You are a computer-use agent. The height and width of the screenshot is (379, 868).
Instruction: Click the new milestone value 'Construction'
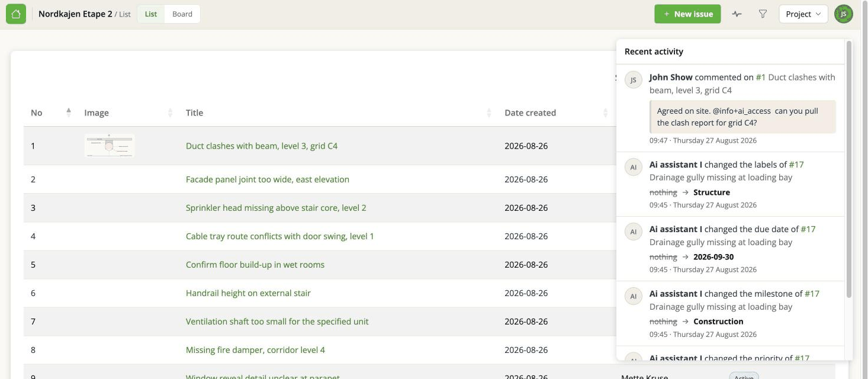pos(718,322)
